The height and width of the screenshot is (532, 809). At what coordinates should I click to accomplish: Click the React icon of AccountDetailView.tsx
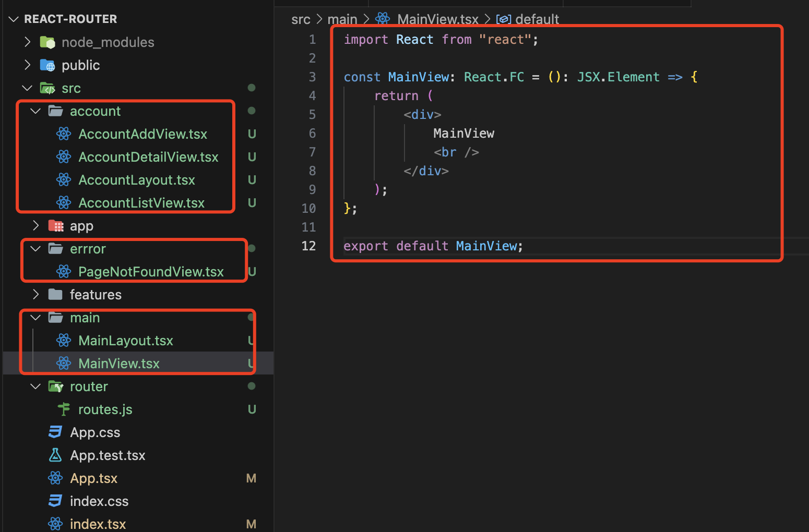(64, 157)
